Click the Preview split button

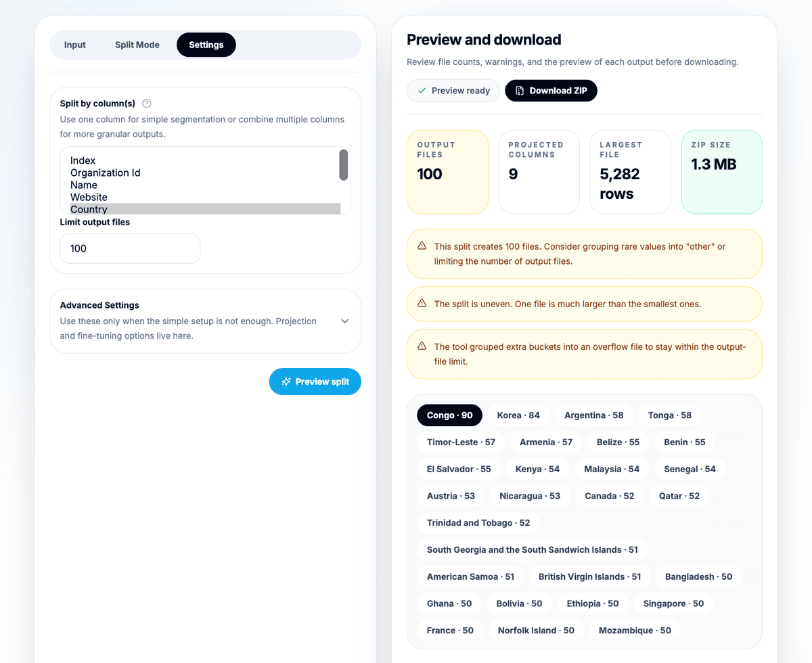[315, 382]
